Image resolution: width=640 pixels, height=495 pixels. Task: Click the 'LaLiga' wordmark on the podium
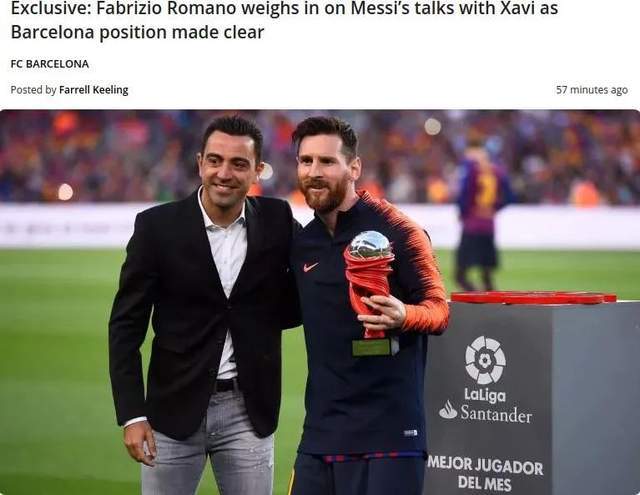click(484, 394)
